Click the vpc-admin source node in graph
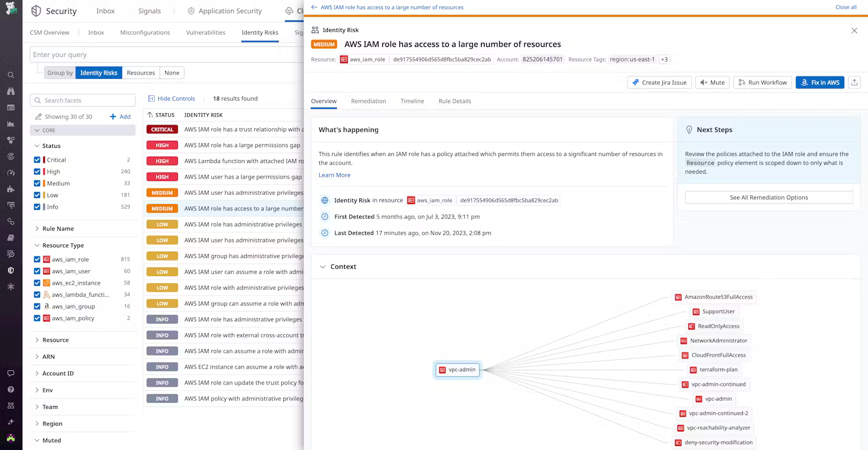 (458, 369)
